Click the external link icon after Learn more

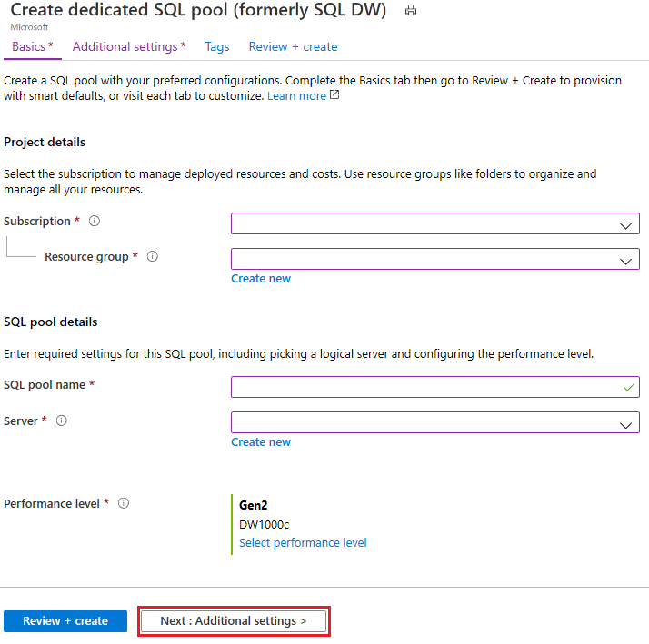334,95
